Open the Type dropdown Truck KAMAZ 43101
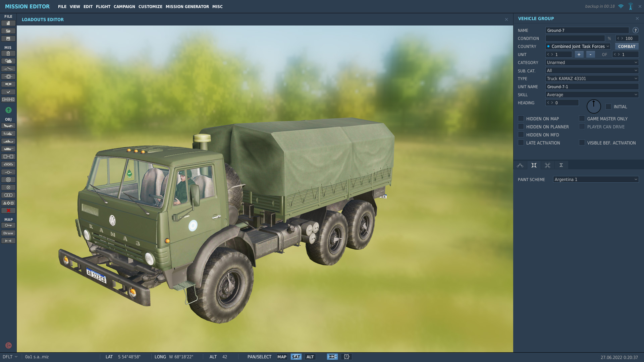644x362 pixels. coord(592,79)
